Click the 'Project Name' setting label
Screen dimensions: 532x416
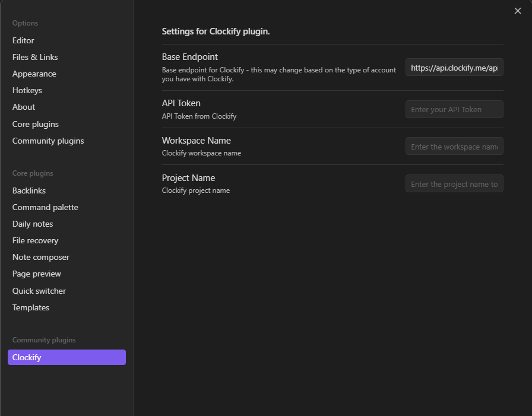188,178
